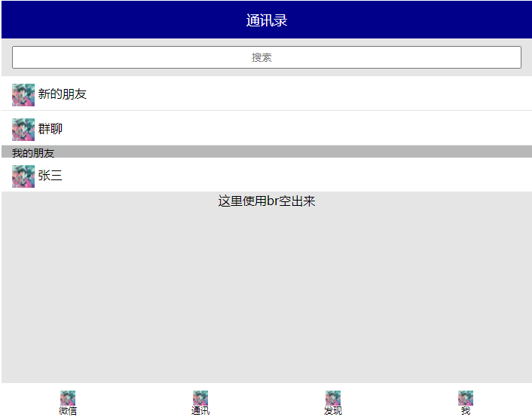Click the 群聊 avatar image

pos(23,130)
